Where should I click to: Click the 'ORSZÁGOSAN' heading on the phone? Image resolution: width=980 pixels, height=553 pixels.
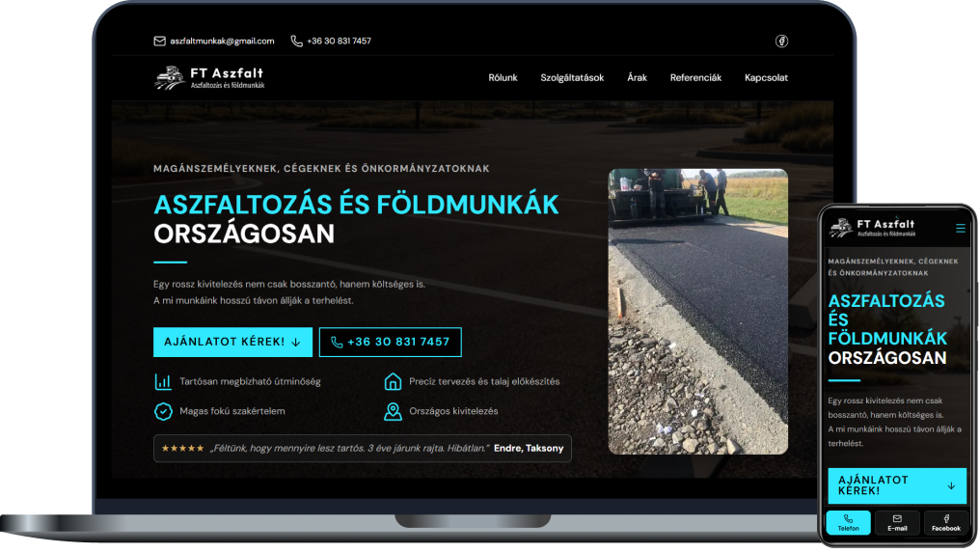click(886, 358)
